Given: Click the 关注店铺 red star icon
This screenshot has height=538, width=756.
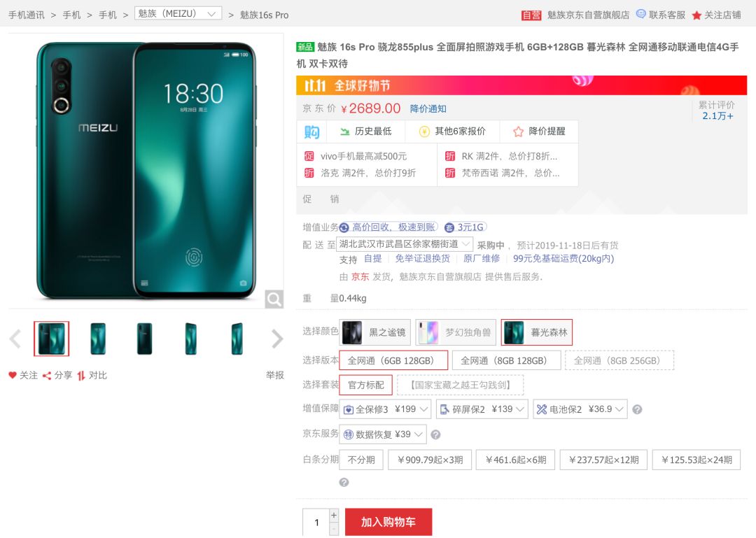Looking at the screenshot, I should click(696, 15).
